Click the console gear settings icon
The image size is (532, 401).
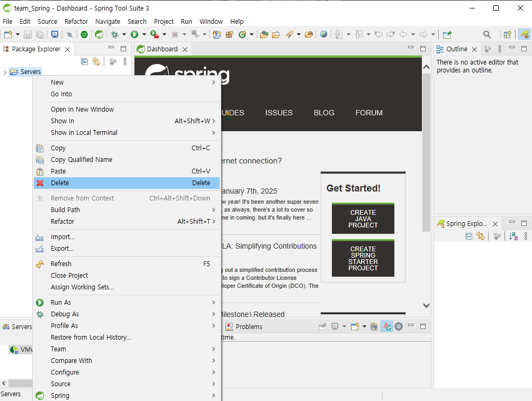399,326
